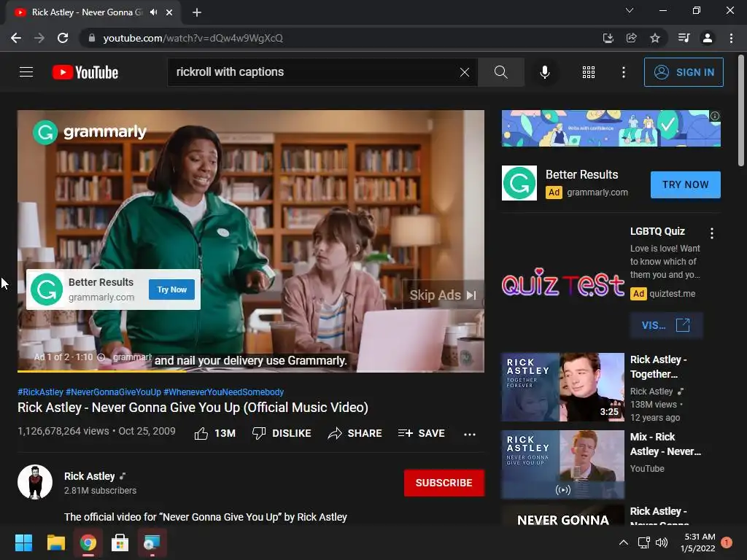Click the Quiz Test ad image
The height and width of the screenshot is (560, 747).
(562, 284)
